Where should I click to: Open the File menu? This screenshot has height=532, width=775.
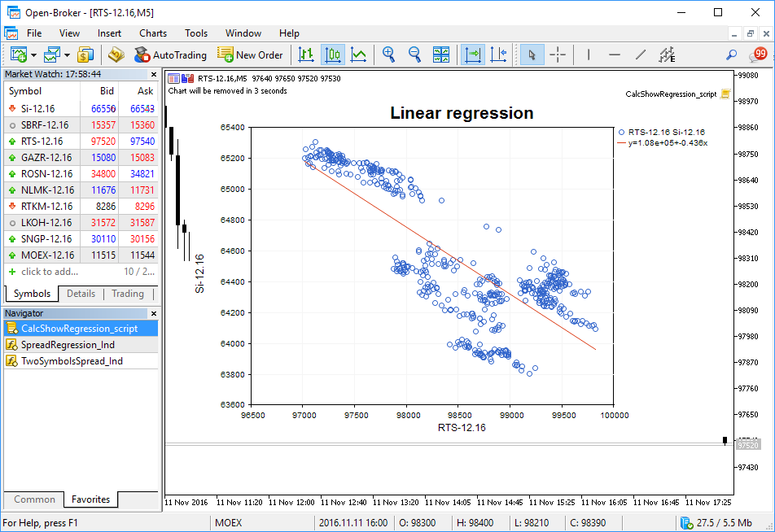[x=34, y=33]
